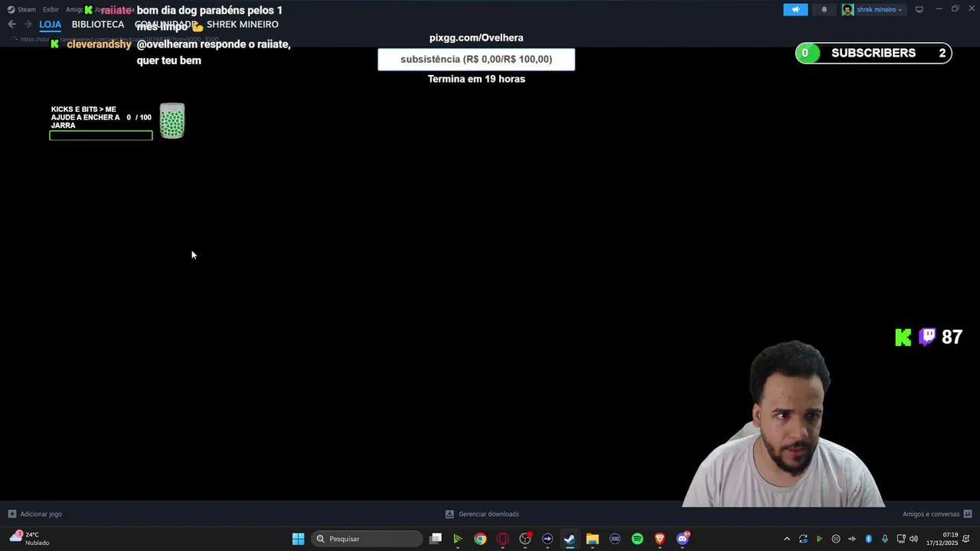The height and width of the screenshot is (551, 980).
Task: Click the cleverandshy chat username
Action: pos(99,44)
